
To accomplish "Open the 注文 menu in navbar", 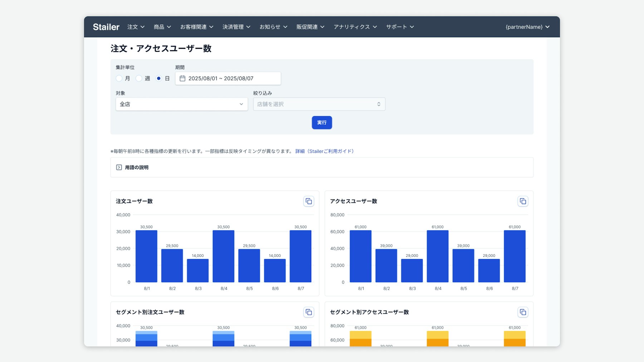I will tap(136, 27).
